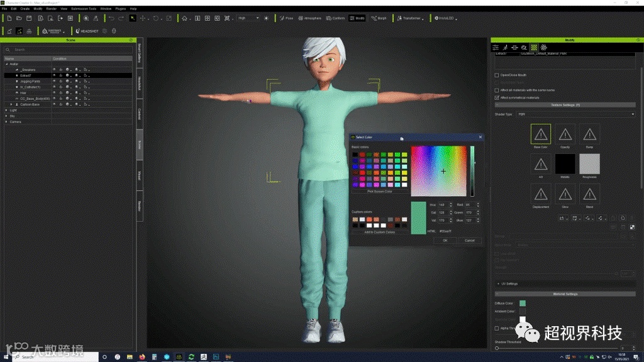Hide the Jogging Pants with its eye icon

(54, 81)
